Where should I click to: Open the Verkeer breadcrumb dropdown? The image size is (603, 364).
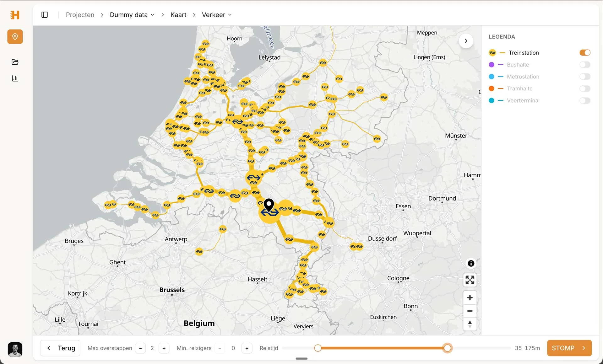point(217,15)
